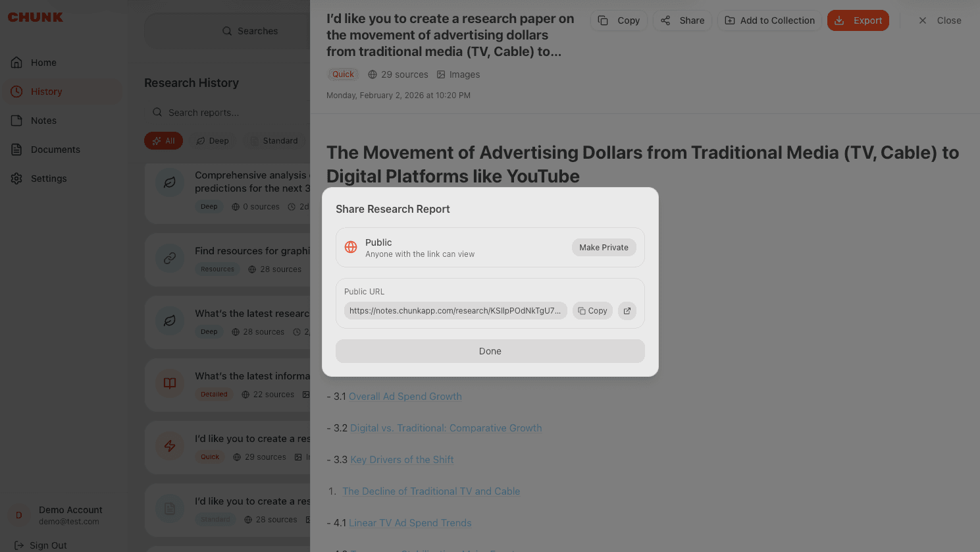Export the research report
The image size is (980, 552).
tap(858, 20)
